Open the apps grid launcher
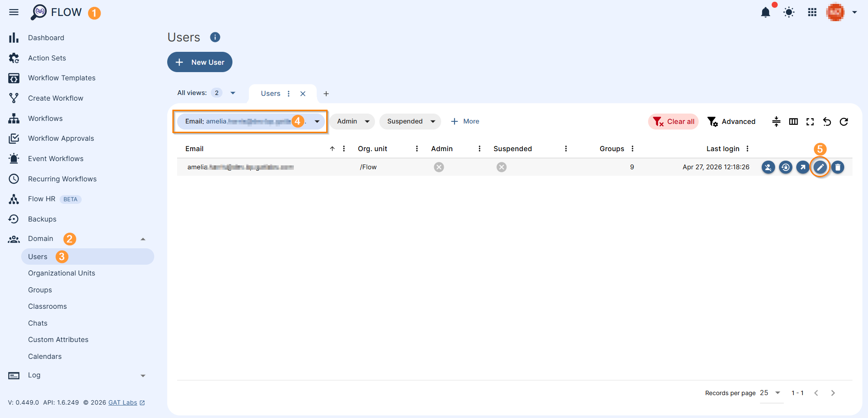The height and width of the screenshot is (418, 868). 812,12
